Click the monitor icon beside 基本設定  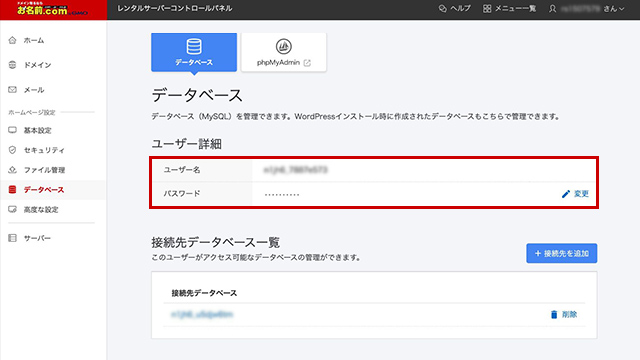click(12, 130)
